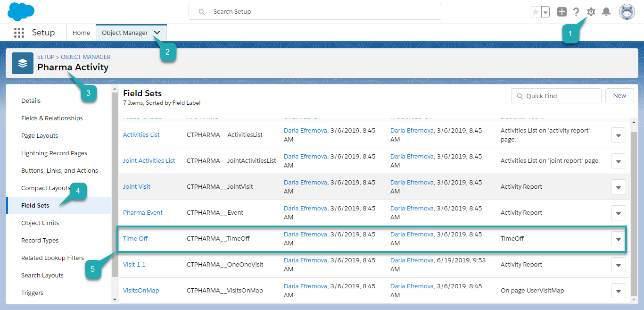Open the notifications bell
This screenshot has width=644, height=310.
pos(606,12)
